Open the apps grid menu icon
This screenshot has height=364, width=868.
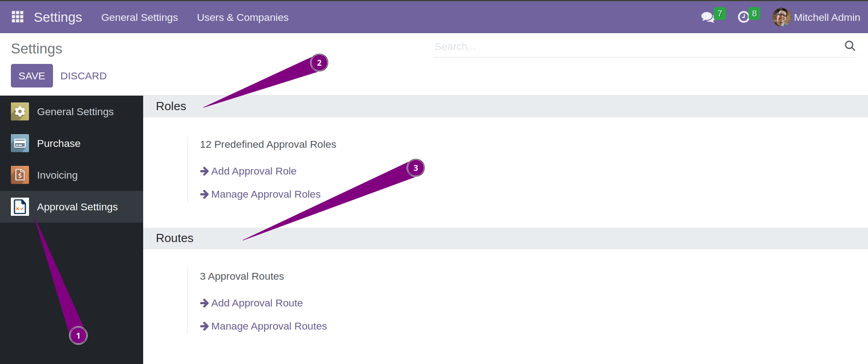(x=17, y=17)
